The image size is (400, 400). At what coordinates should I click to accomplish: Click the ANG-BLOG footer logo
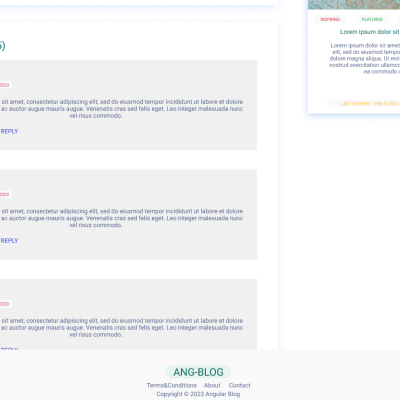198,372
